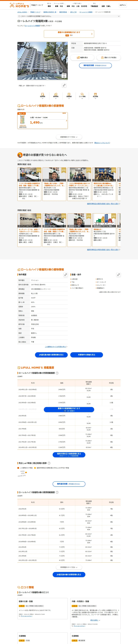
Task: Click the ログイン button
Action: 123,5
